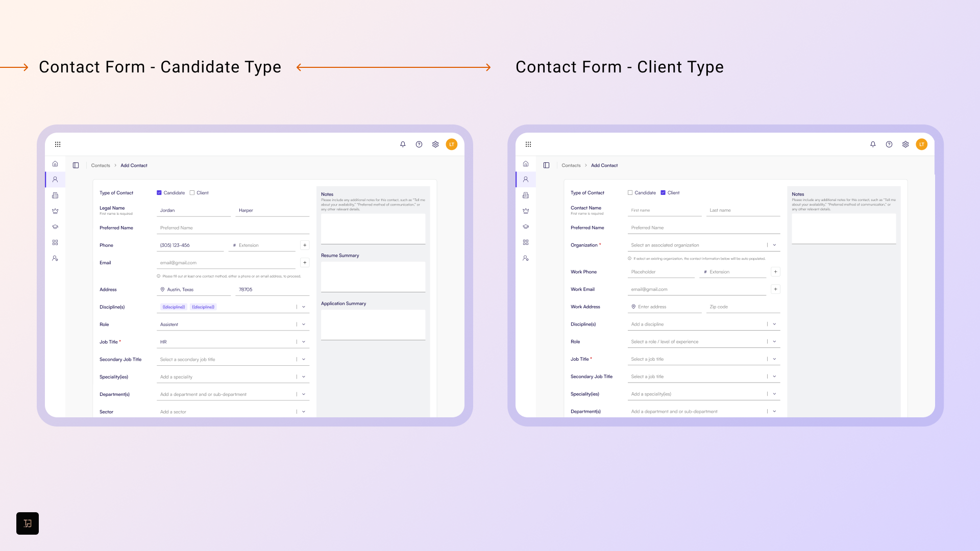Click the dark logo icon at bottom-left corner
This screenshot has height=551, width=980.
tap(28, 523)
